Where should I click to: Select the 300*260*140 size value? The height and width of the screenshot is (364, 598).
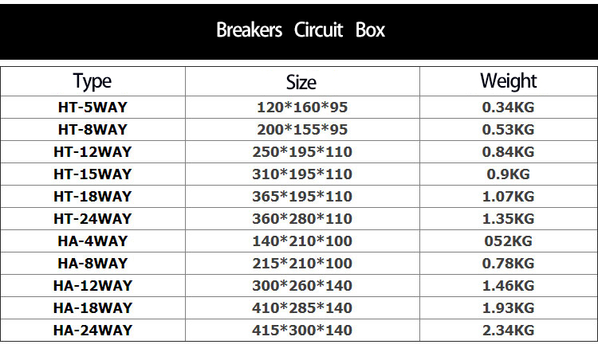point(302,285)
